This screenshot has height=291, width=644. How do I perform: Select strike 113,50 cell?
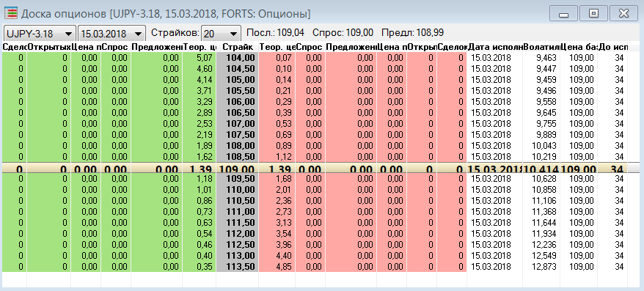(237, 266)
